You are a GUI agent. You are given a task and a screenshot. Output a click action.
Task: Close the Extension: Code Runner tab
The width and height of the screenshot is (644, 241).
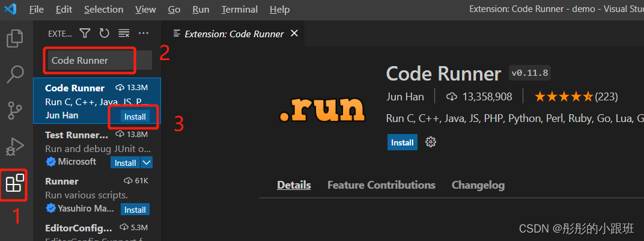click(294, 34)
